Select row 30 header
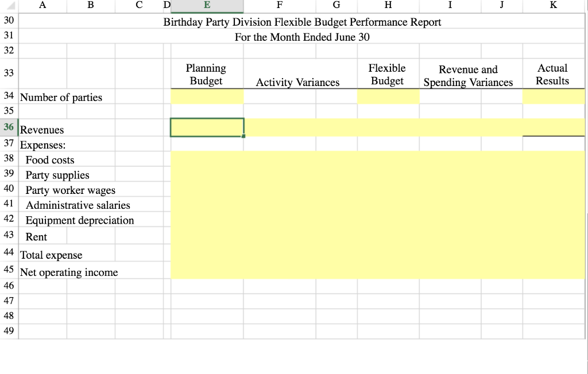This screenshot has width=588, height=374. coord(9,21)
